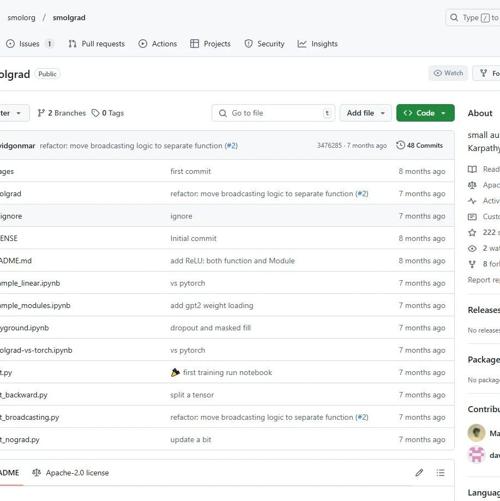Open the Releases section heading
The width and height of the screenshot is (500, 501).
tap(484, 310)
